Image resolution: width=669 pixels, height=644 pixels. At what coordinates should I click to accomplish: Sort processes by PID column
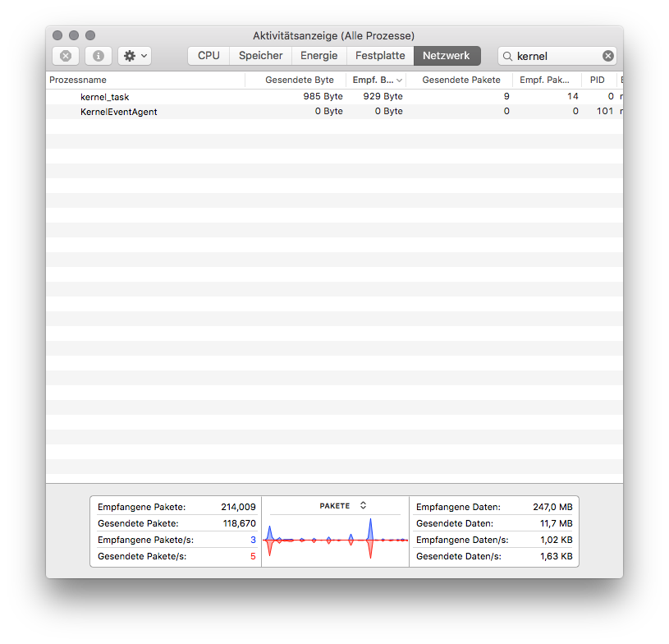pyautogui.click(x=597, y=80)
